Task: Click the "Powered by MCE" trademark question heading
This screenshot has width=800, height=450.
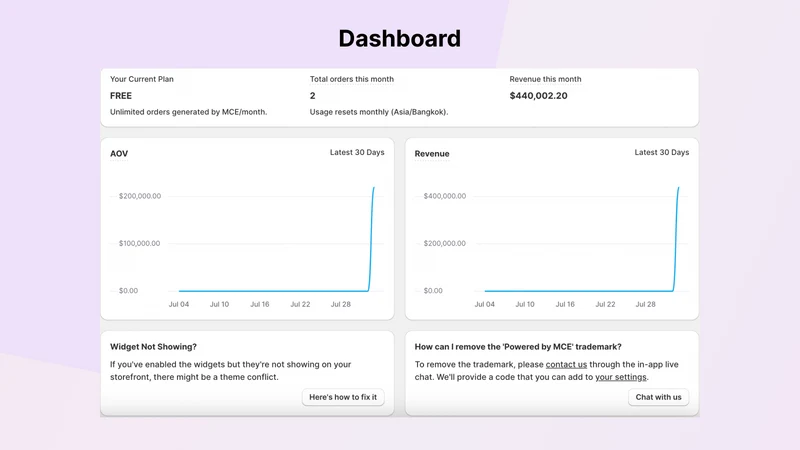Action: coord(518,346)
